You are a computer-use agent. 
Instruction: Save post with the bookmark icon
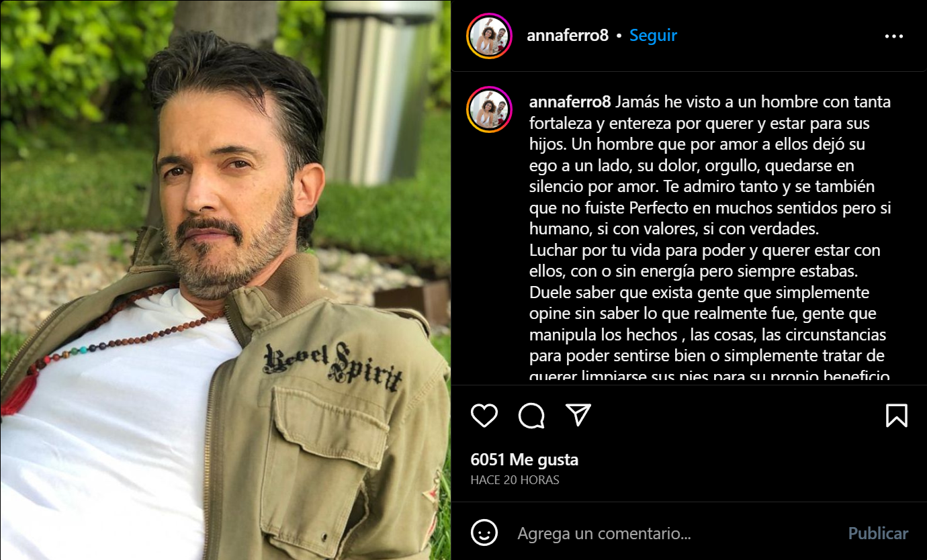tap(897, 416)
